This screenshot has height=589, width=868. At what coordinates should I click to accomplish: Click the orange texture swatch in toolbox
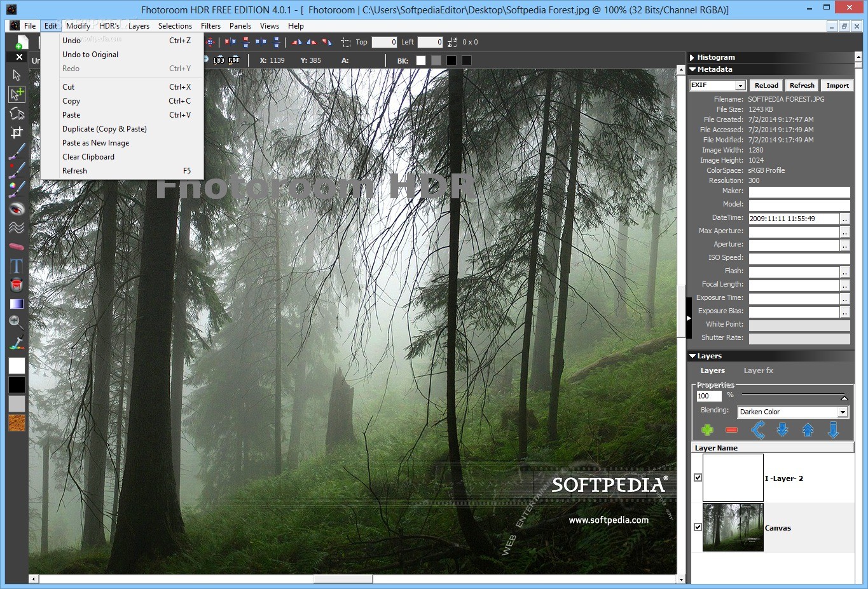click(x=17, y=423)
